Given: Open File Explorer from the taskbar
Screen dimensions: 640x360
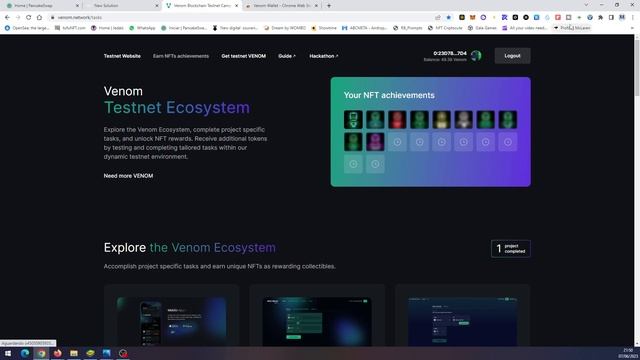Looking at the screenshot, I should pos(74,353).
